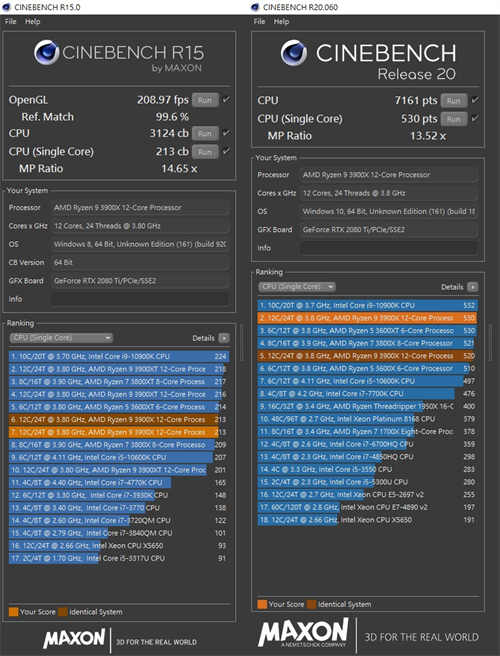Run the 7161 pts CPU test in R20
500x656 pixels.
pos(454,101)
